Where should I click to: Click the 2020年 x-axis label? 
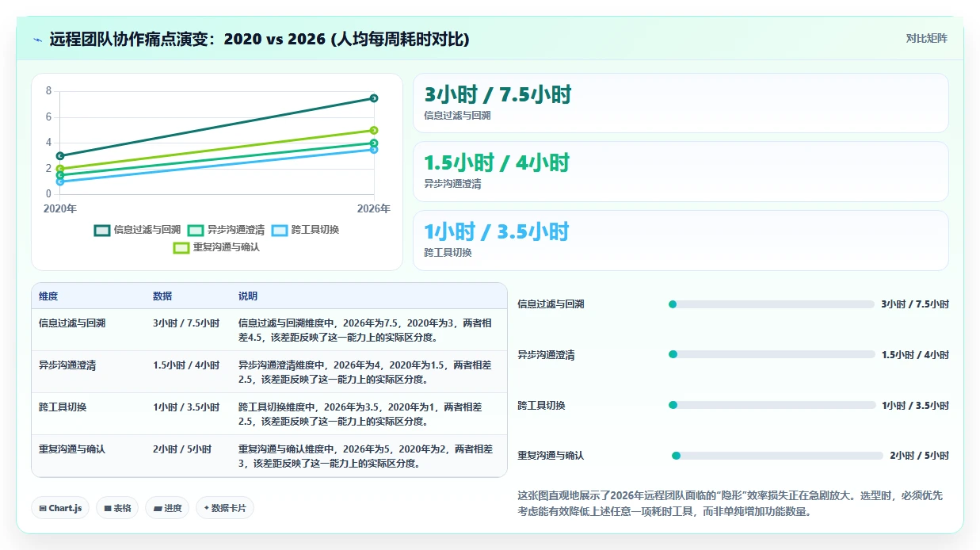(60, 209)
